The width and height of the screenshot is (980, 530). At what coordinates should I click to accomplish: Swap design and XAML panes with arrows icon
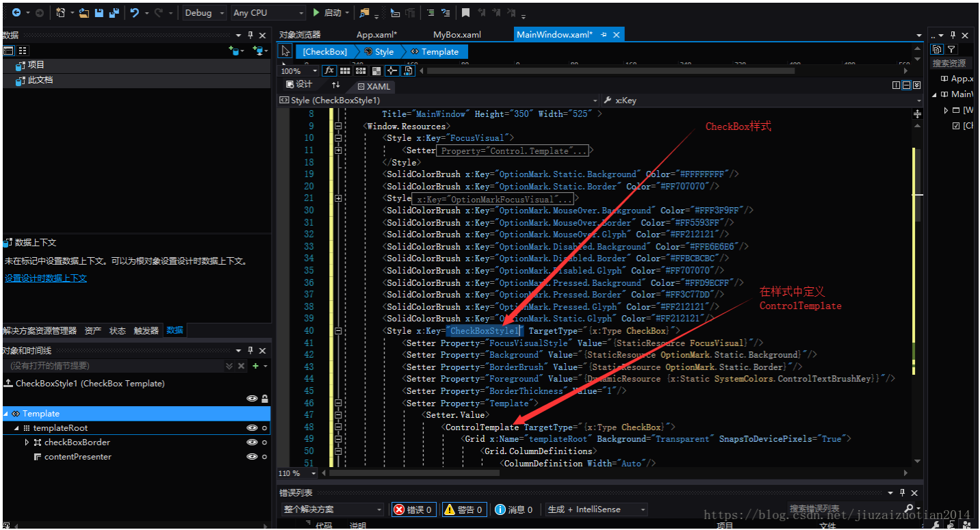[335, 85]
